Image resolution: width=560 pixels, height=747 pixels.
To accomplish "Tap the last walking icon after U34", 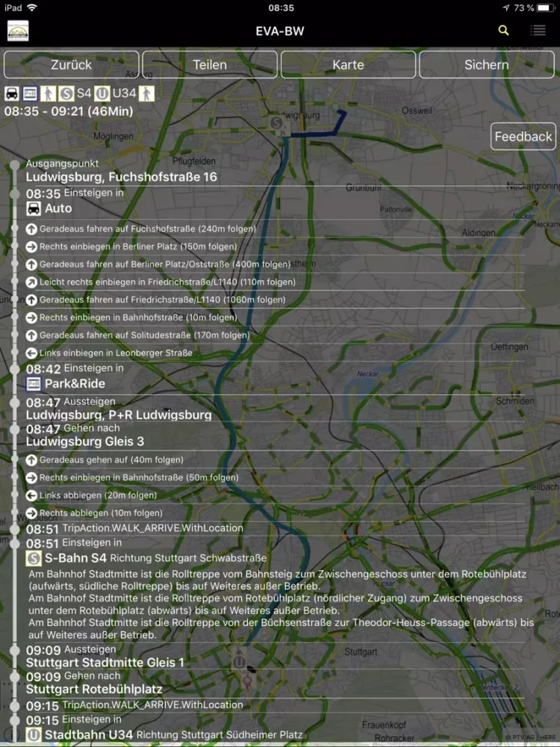I will pyautogui.click(x=146, y=93).
